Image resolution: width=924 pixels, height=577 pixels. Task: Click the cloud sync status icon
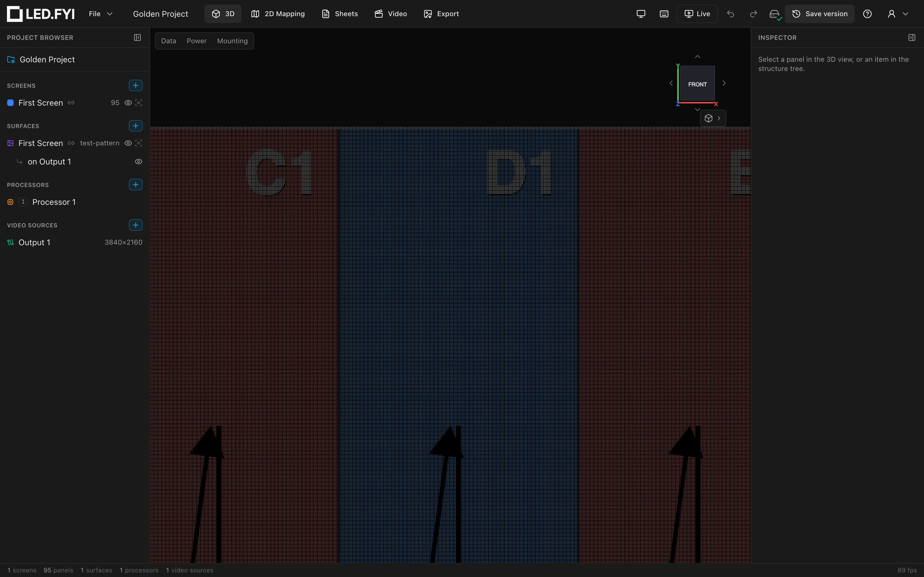click(x=775, y=14)
